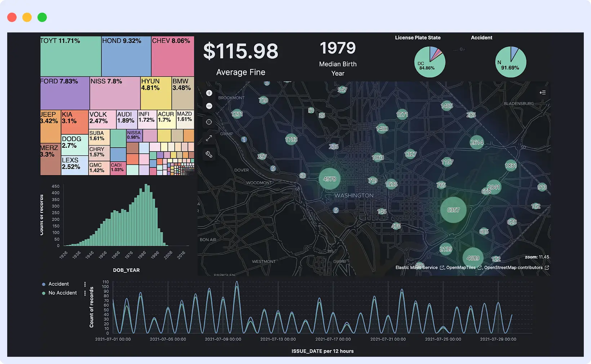Click the external link icon beside Elastic Maps Service
Screen dimensions: 591x364
coord(442,267)
